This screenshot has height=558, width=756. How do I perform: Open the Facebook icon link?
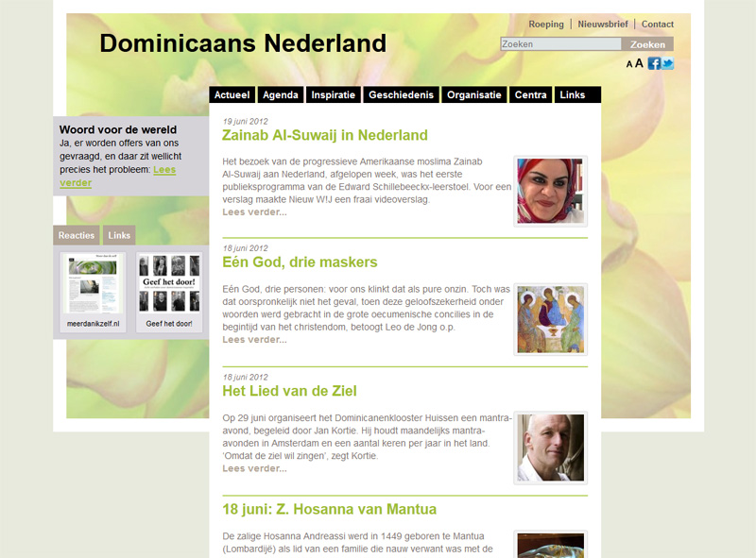pyautogui.click(x=654, y=63)
